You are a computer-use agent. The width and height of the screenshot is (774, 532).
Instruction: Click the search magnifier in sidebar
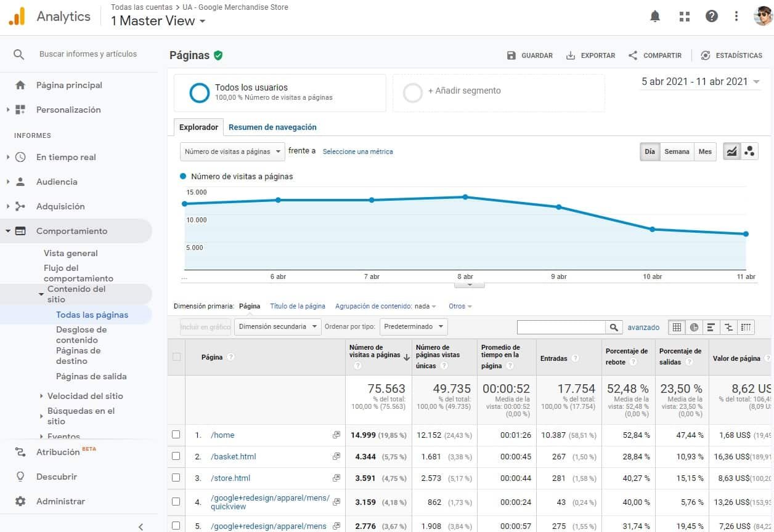pyautogui.click(x=19, y=54)
